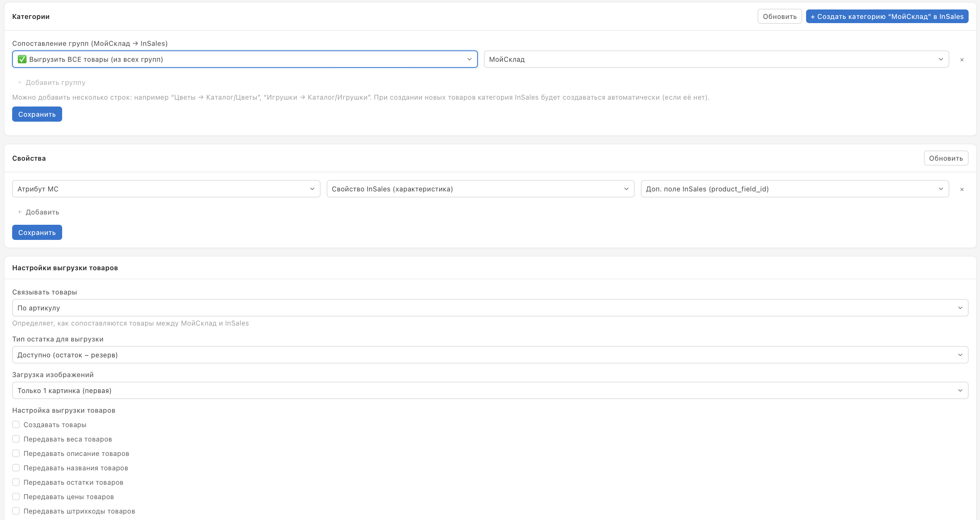Click Создать категорию "МойСклад" в InSales button
980x520 pixels.
pos(887,16)
